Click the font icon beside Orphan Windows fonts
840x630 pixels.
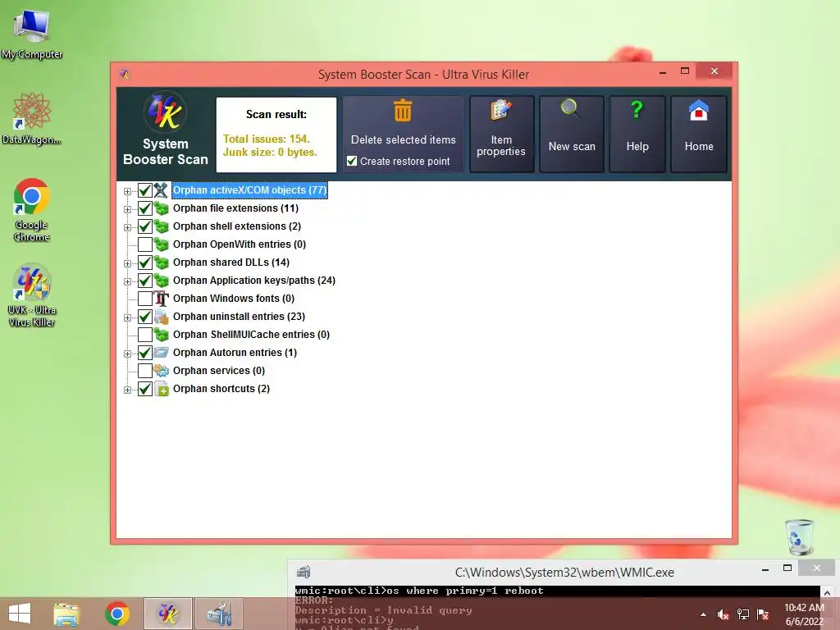coord(161,299)
